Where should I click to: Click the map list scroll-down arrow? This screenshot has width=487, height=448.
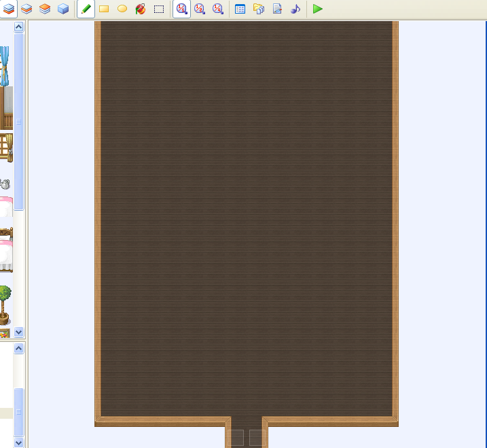click(18, 443)
